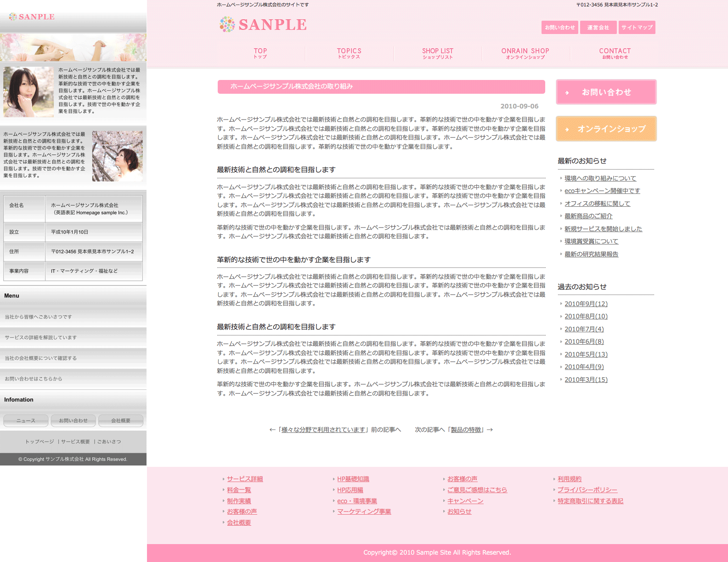
Task: Open the HP基礎知識 footer link
Action: click(x=353, y=479)
